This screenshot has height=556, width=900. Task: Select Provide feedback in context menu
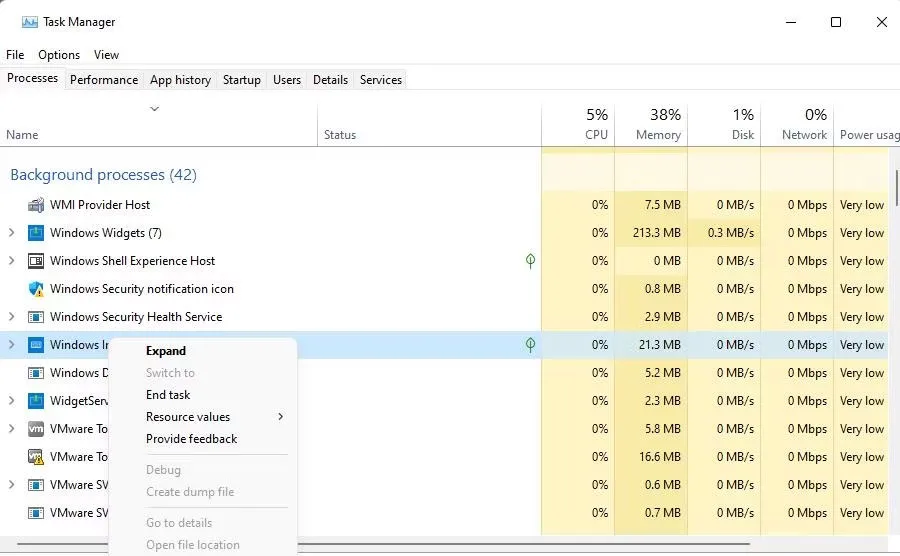coord(191,439)
